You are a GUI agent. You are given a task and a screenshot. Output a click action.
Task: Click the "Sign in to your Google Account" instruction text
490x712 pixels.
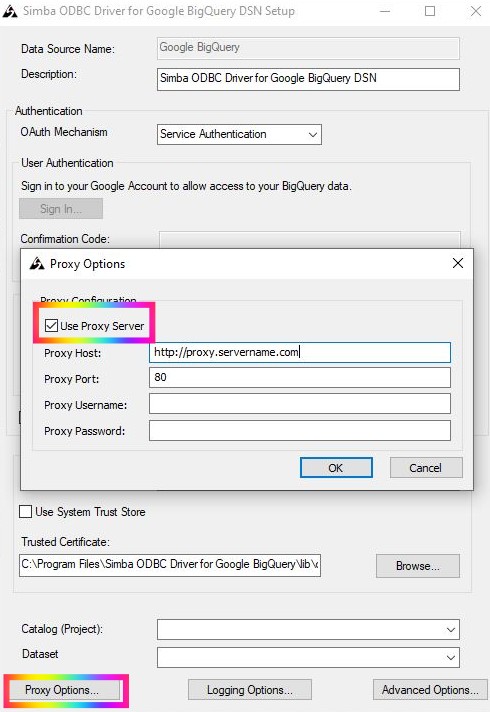click(186, 186)
